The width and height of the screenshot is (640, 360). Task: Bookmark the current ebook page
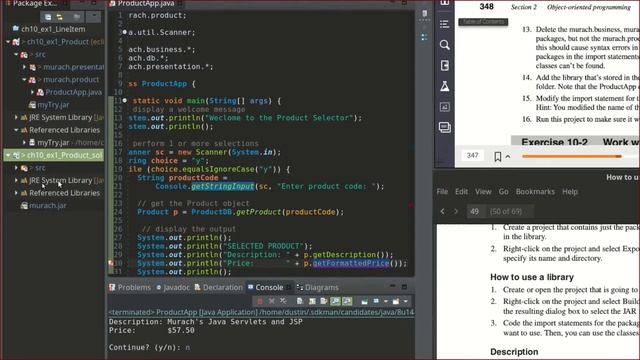[x=498, y=156]
